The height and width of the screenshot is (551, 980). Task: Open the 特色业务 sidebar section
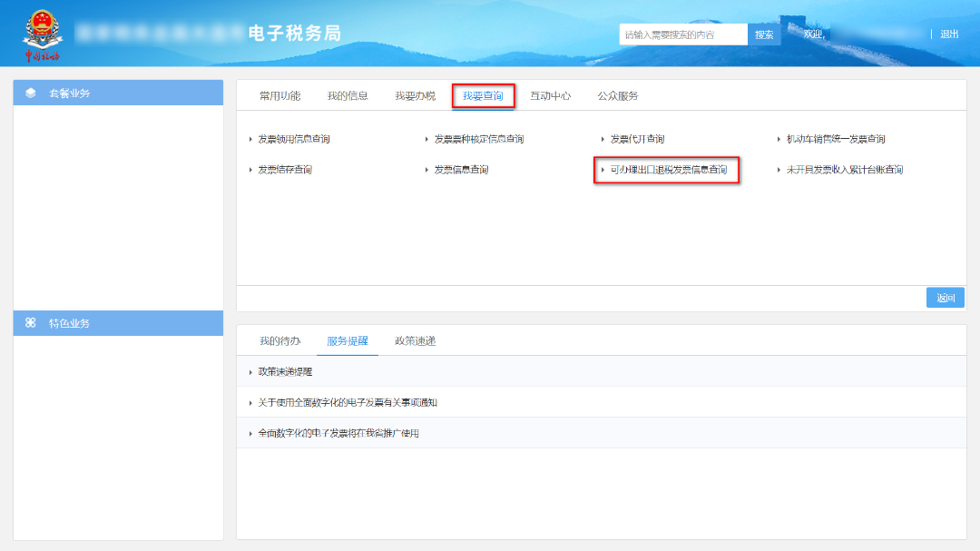[x=118, y=323]
